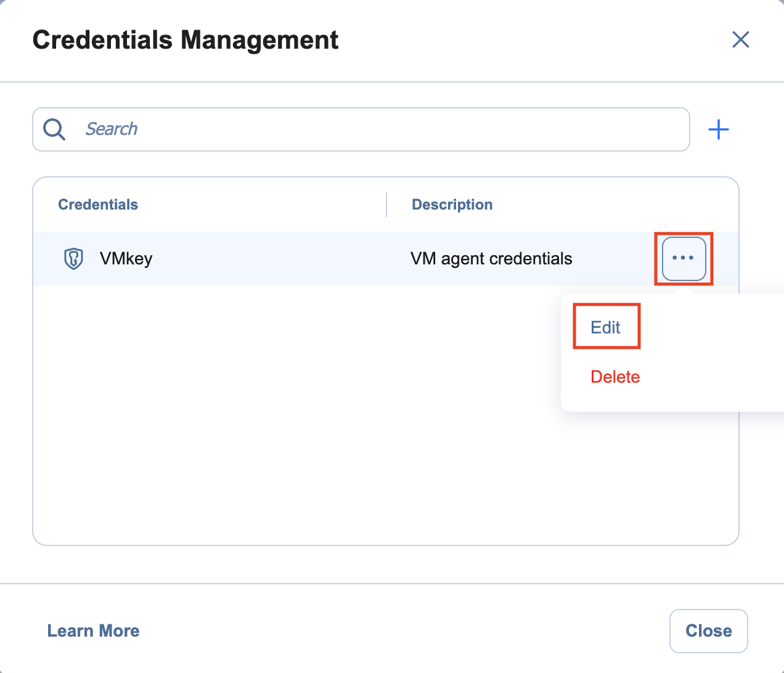Click the shield icon next to VMkey
This screenshot has width=784, height=673.
73,259
